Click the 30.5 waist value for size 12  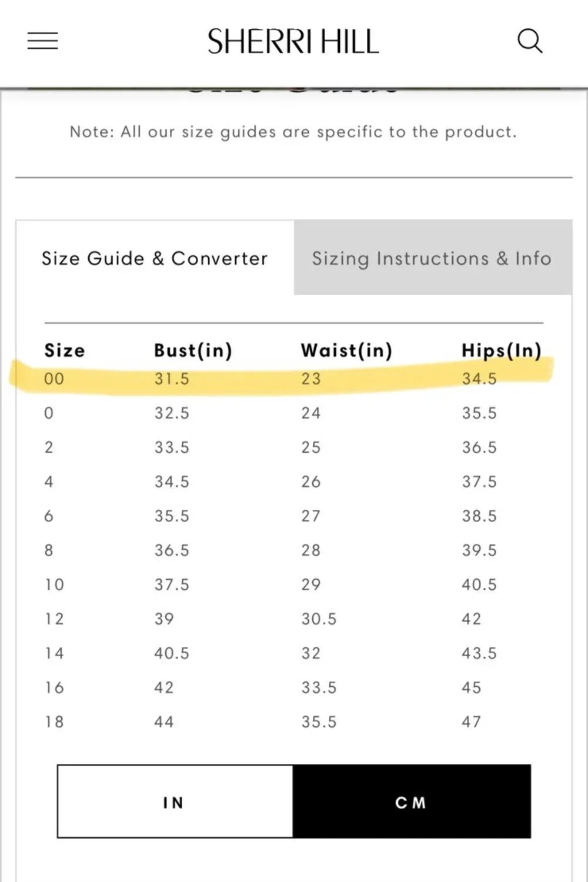[319, 619]
